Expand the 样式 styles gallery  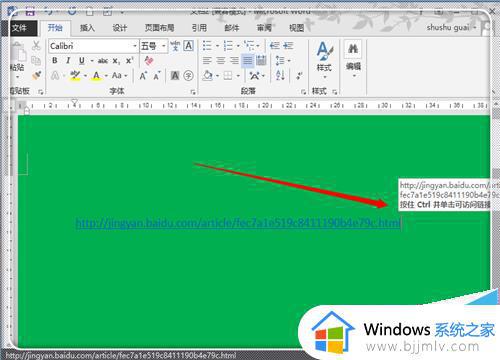click(324, 59)
